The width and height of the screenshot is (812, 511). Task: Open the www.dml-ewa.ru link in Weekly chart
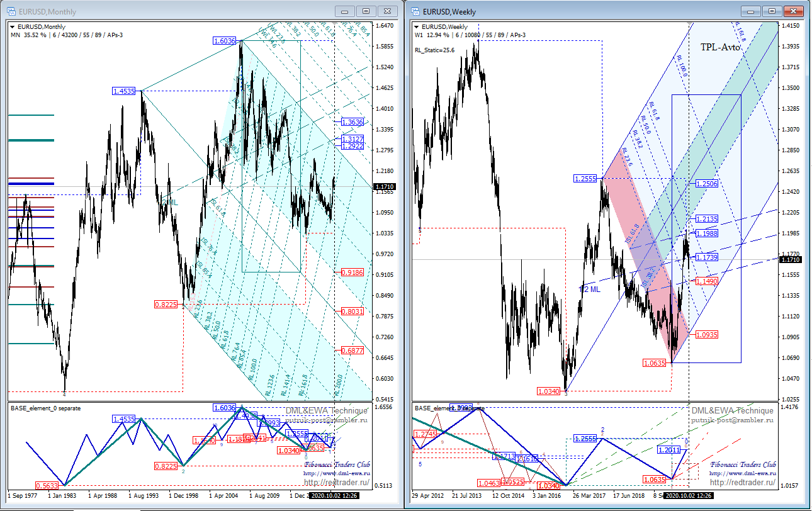click(x=743, y=473)
